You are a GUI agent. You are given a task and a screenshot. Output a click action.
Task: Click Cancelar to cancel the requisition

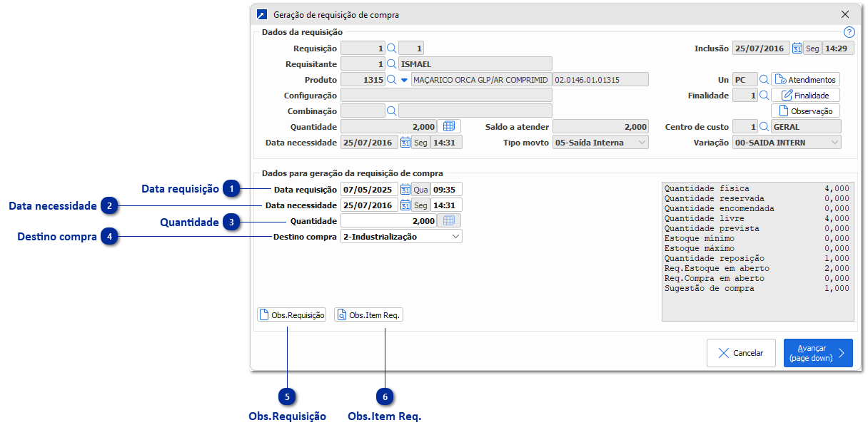741,353
